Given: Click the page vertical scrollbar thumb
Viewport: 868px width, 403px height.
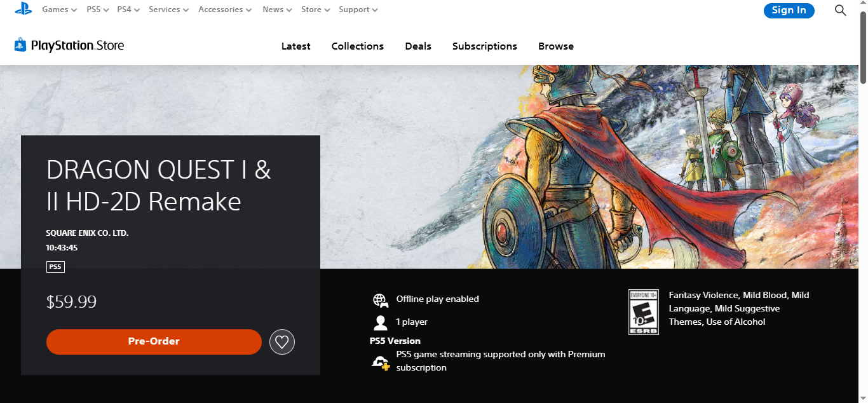Looking at the screenshot, I should pyautogui.click(x=863, y=48).
